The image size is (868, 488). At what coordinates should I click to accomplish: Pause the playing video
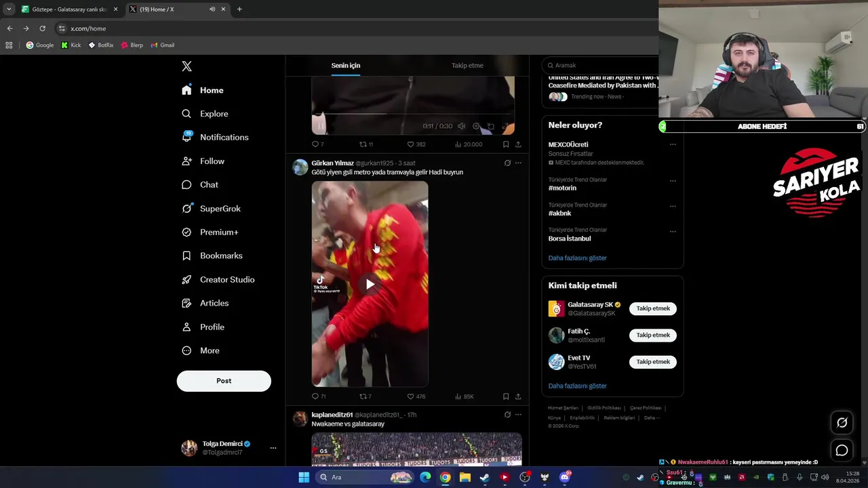point(320,126)
